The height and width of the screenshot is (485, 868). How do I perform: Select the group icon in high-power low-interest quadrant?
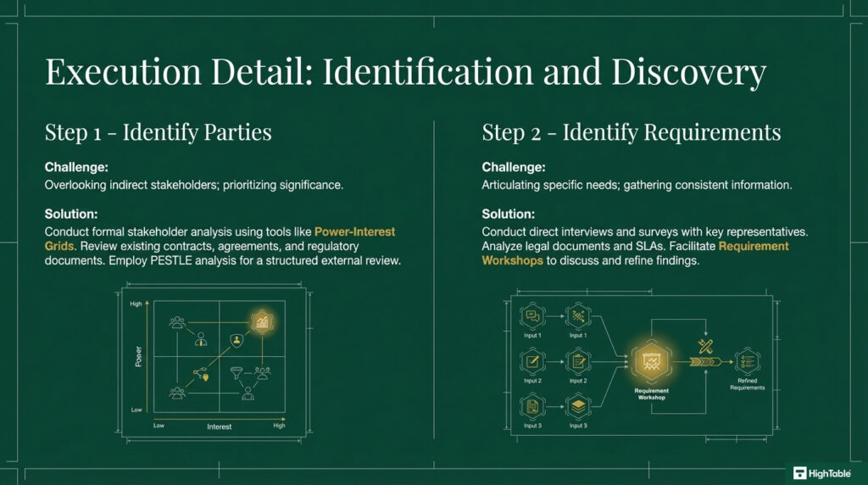pyautogui.click(x=177, y=322)
